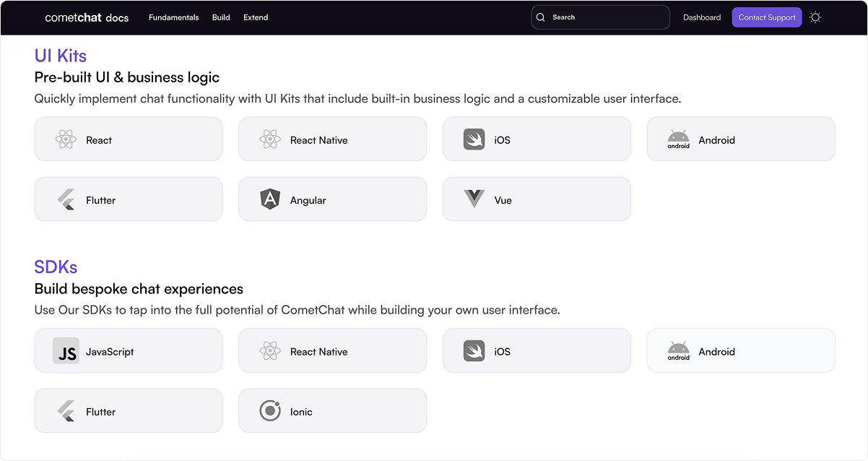Screen dimensions: 868x461
Task: Click the Contact Support button
Action: (x=767, y=17)
